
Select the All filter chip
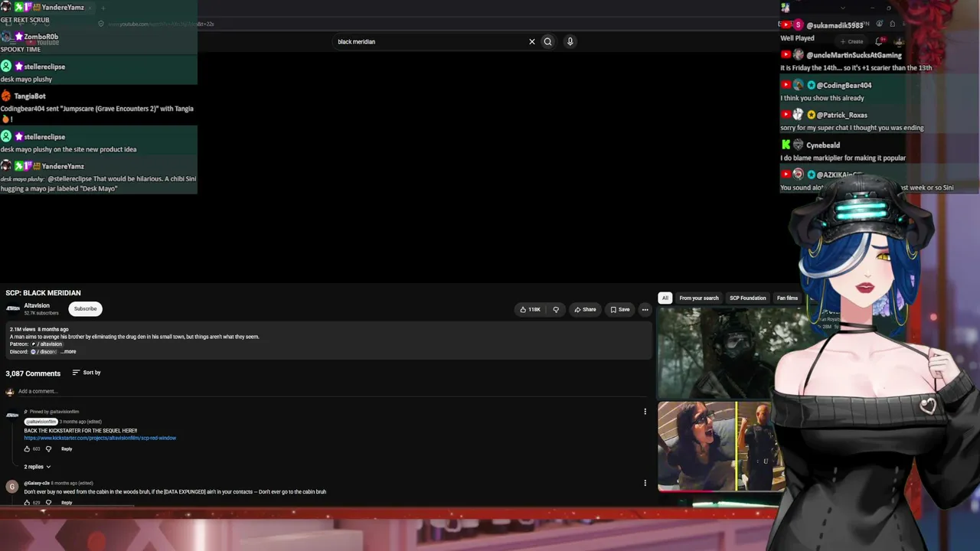tap(665, 298)
